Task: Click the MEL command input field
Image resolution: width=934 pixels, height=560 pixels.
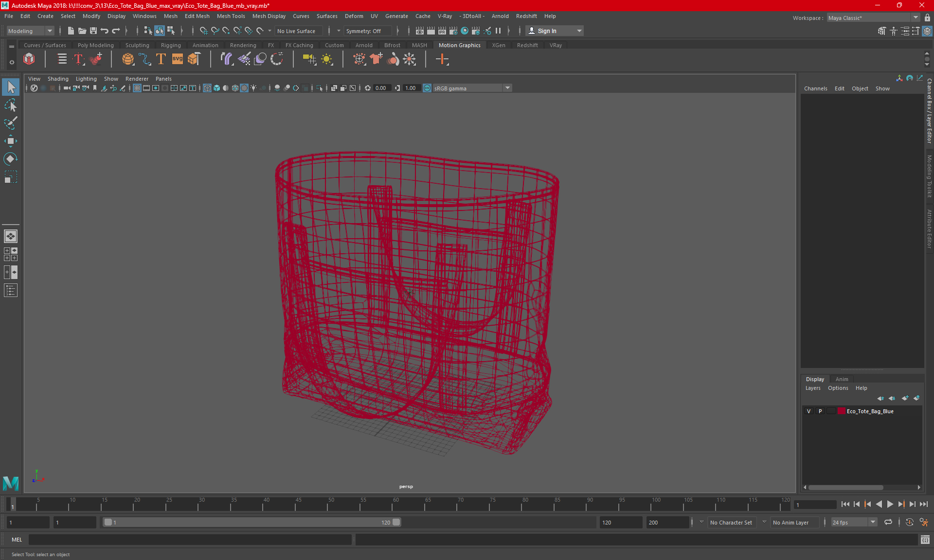Action: pyautogui.click(x=190, y=540)
